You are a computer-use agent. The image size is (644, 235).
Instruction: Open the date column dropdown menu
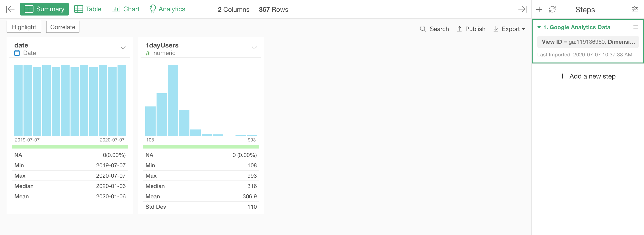pyautogui.click(x=123, y=48)
